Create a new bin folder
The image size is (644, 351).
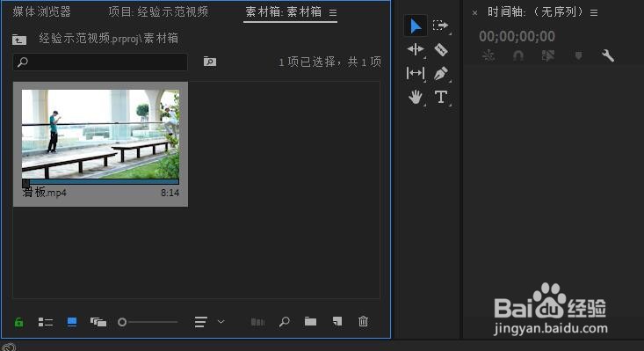point(310,321)
